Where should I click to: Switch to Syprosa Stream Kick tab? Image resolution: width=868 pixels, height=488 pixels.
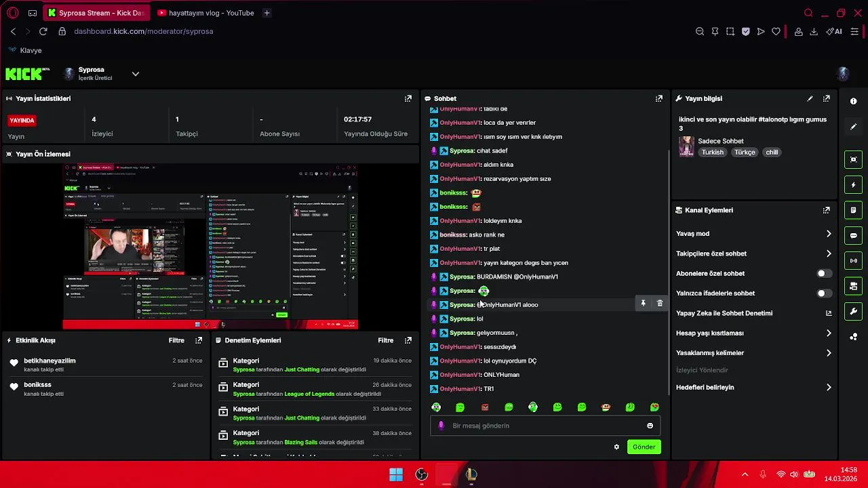click(96, 13)
